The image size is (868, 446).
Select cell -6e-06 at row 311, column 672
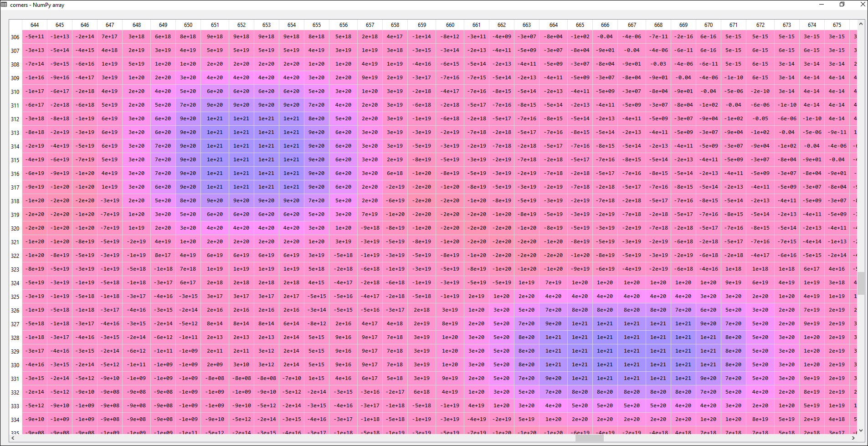coord(760,105)
